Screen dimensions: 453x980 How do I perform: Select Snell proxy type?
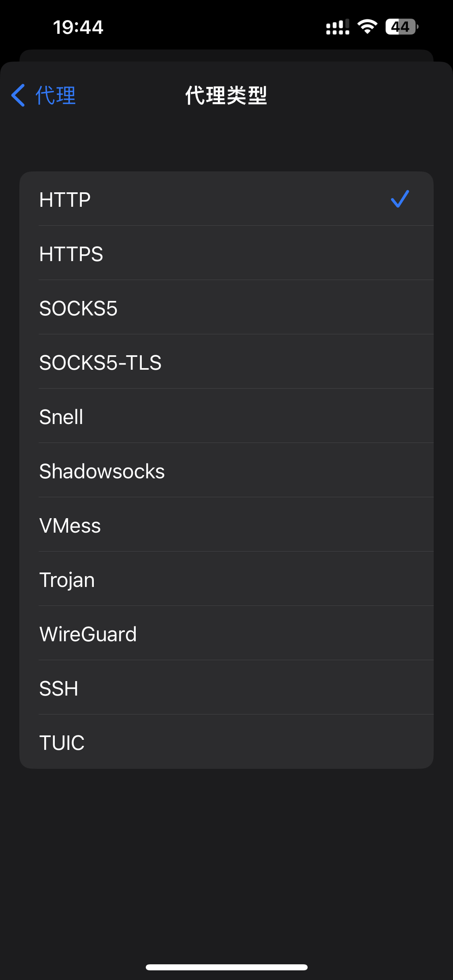(x=226, y=416)
